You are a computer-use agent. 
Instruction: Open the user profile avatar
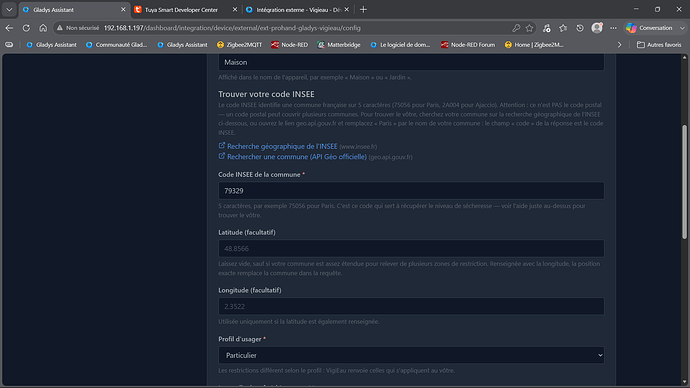click(597, 28)
